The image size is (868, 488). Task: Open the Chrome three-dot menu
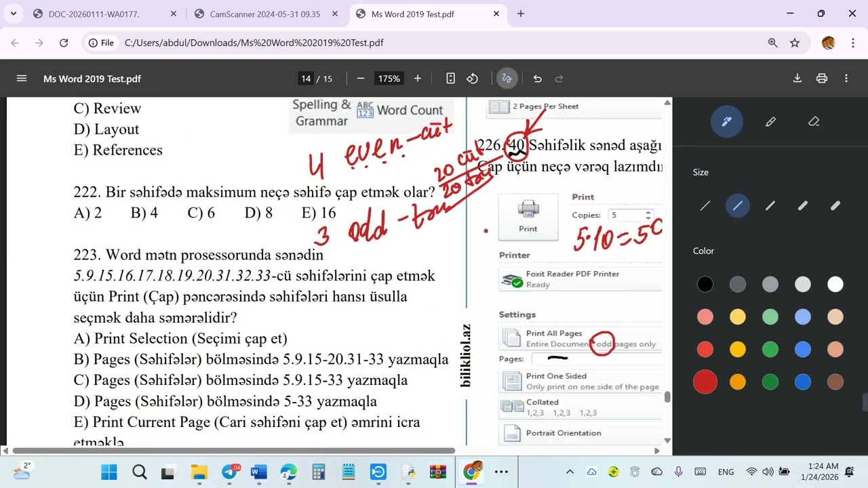852,43
